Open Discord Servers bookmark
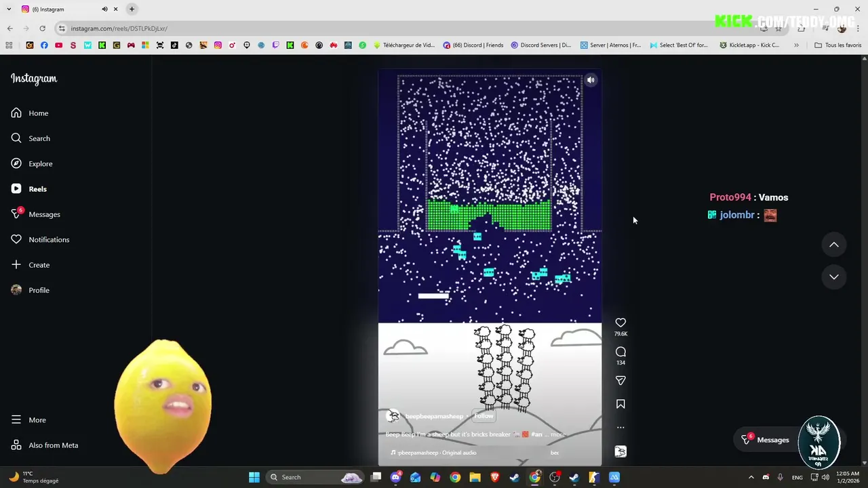Screen dimensions: 868x488 pos(541,45)
